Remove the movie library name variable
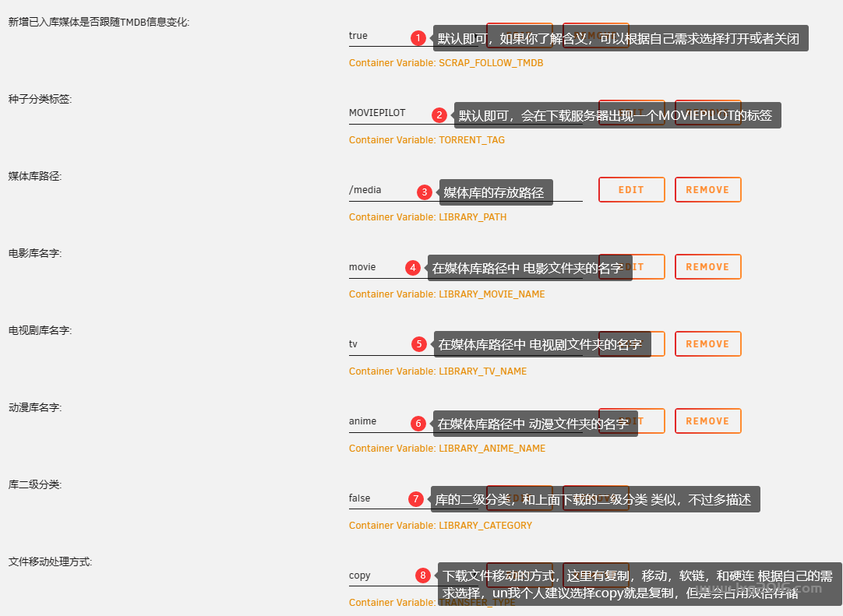 (708, 266)
